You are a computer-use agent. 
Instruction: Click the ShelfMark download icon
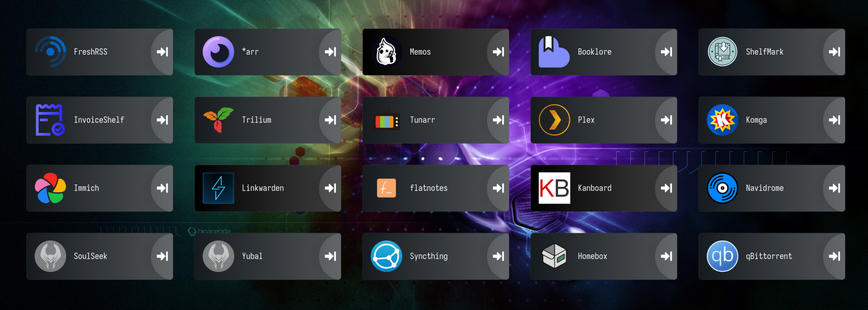[722, 52]
